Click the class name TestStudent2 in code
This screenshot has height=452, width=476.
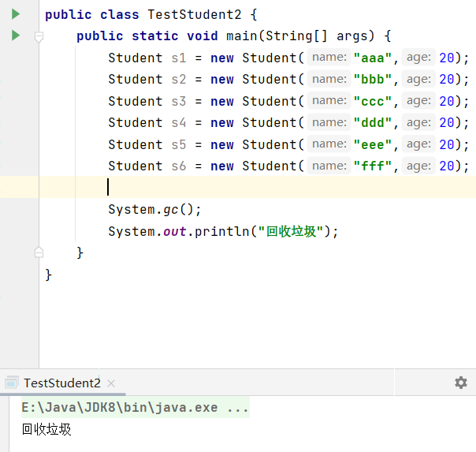195,14
